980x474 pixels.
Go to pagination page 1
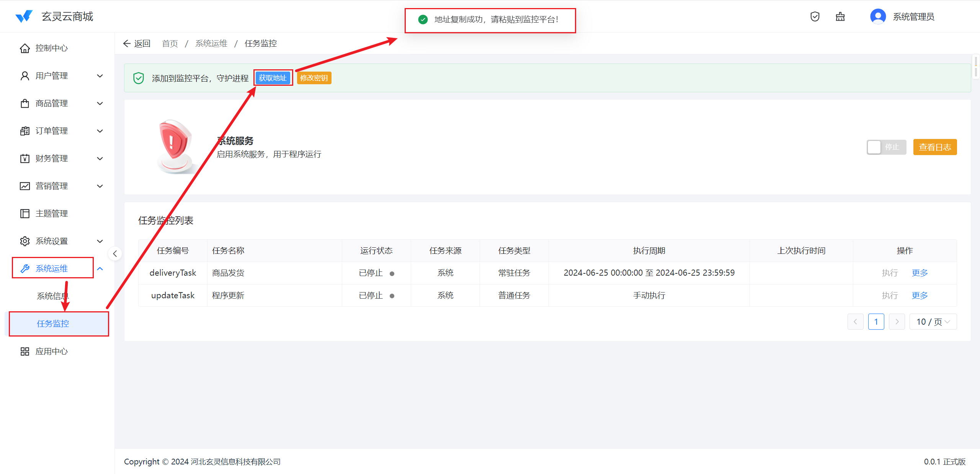876,322
